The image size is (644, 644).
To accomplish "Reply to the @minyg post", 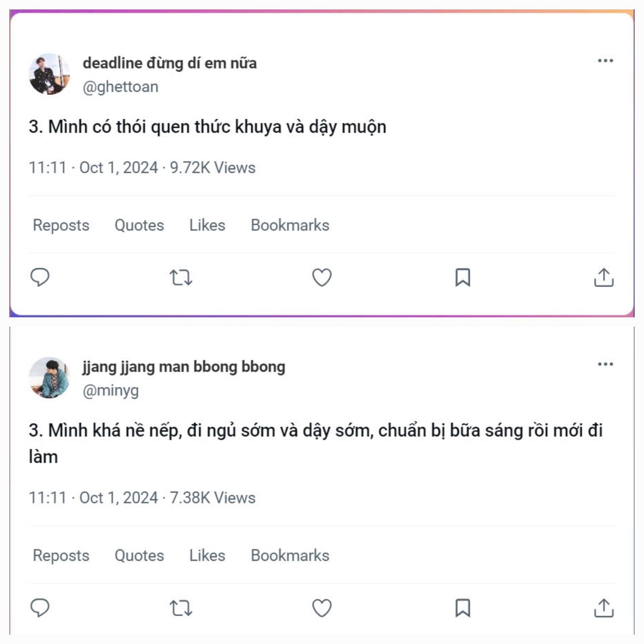I will [x=40, y=607].
